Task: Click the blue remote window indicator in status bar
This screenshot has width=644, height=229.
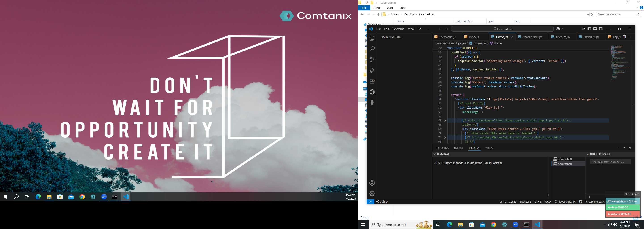Action: 370,201
